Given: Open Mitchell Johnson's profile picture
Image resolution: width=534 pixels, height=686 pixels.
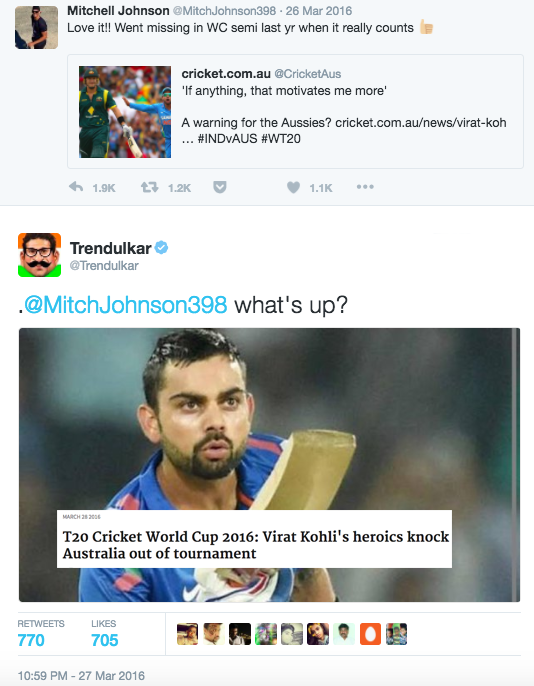Looking at the screenshot, I should tap(37, 27).
